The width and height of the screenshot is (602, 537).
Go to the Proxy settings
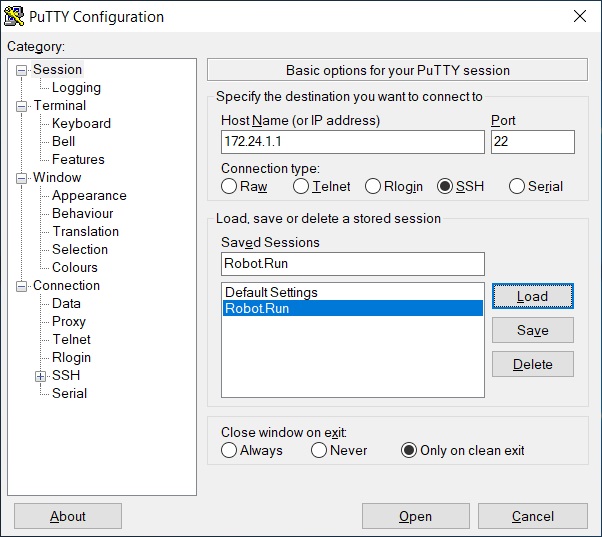(x=69, y=321)
